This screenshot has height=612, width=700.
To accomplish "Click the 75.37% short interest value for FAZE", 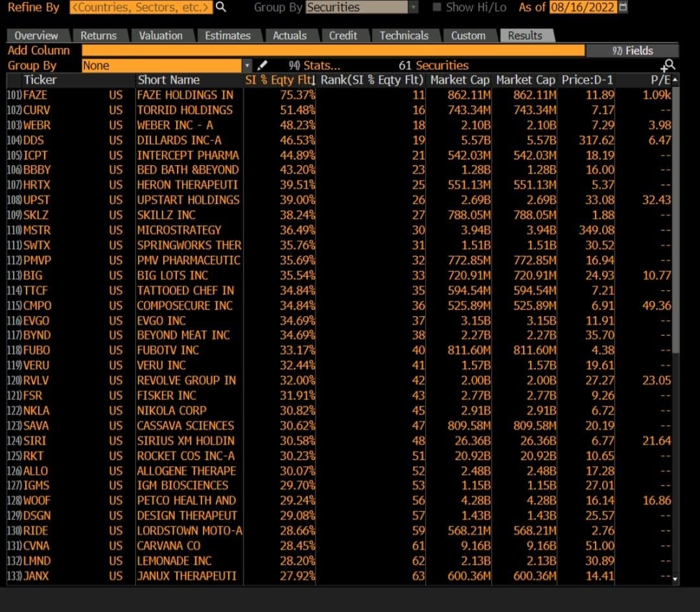I will [297, 95].
